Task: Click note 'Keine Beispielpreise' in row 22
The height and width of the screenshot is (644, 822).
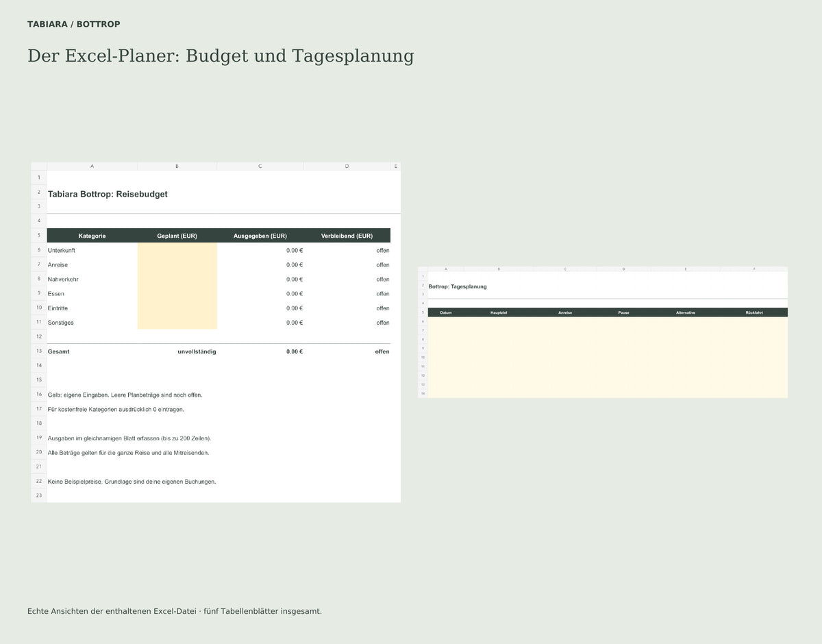Action: (x=132, y=481)
